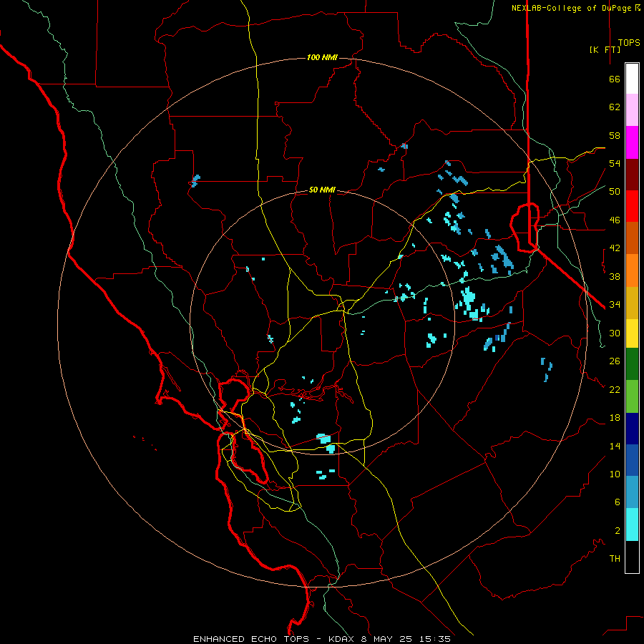Click the orange 38–42 K FT legend color
Image resolution: width=644 pixels, height=644 pixels.
click(x=632, y=270)
